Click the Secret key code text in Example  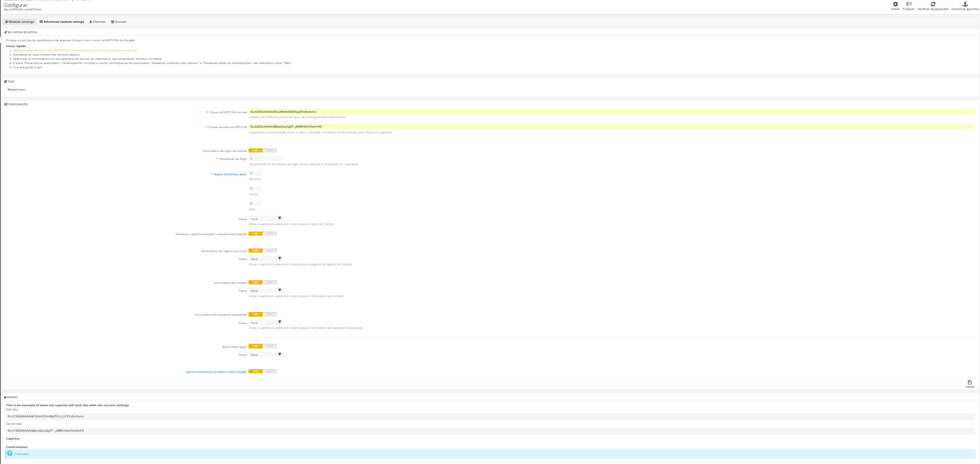pos(46,431)
